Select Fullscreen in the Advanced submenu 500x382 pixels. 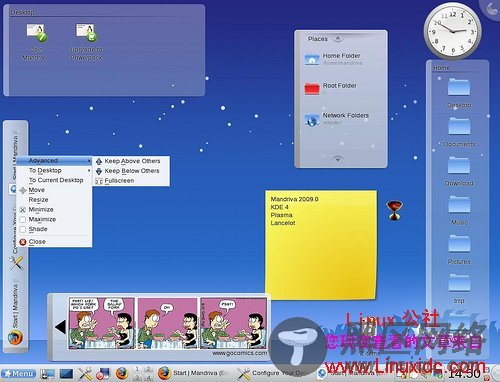tap(131, 181)
